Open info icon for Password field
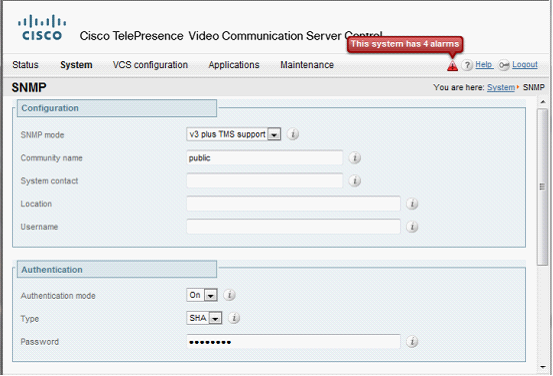553x376 pixels. point(412,341)
